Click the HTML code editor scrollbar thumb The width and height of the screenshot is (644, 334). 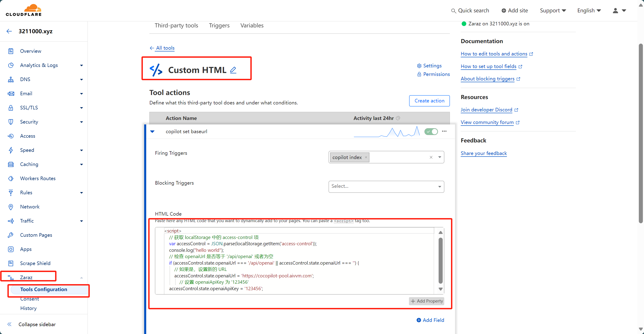[x=440, y=261]
